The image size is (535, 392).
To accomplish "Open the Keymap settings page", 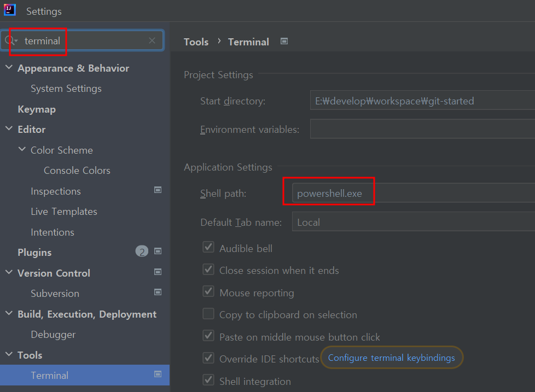I will pyautogui.click(x=37, y=109).
